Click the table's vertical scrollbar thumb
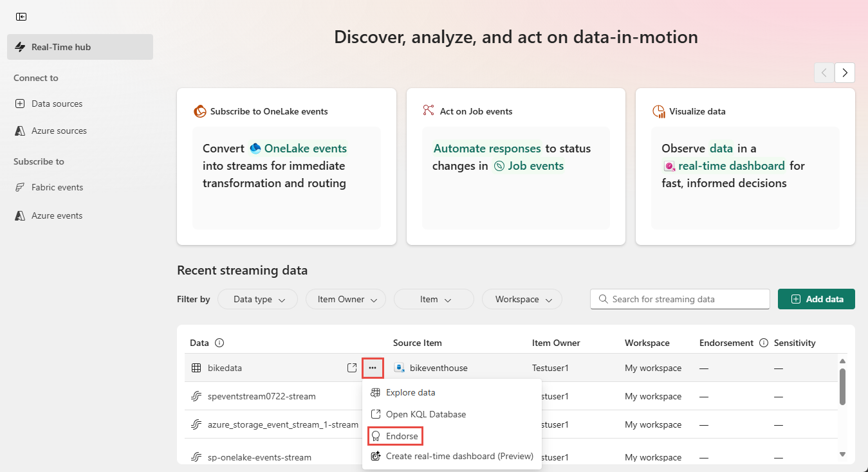 842,386
